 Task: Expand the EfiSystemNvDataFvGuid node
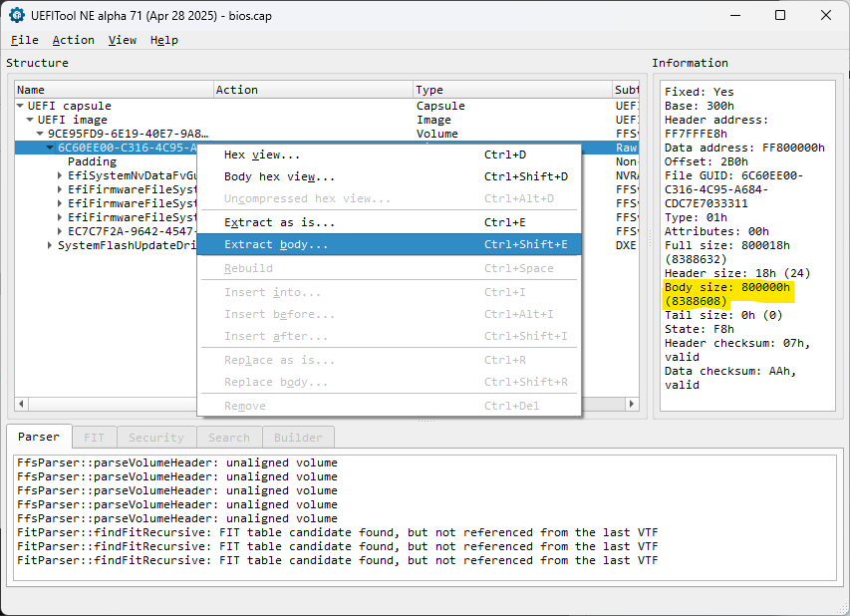[60, 175]
